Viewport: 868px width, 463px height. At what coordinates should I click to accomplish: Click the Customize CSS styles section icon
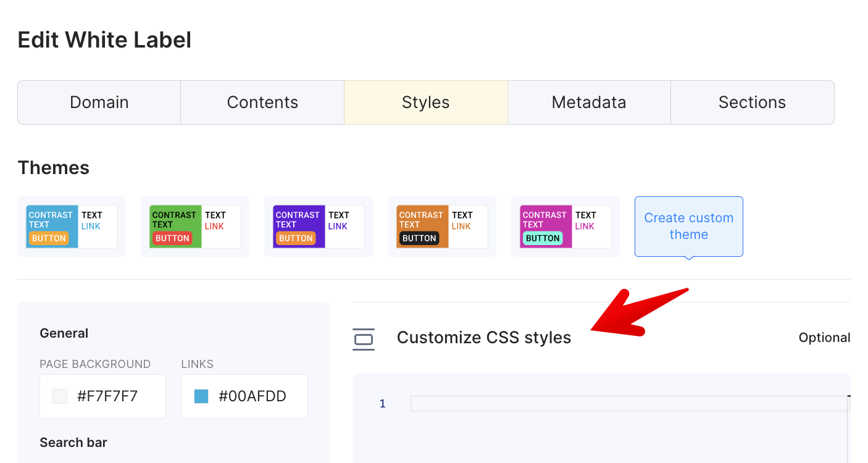click(x=364, y=339)
